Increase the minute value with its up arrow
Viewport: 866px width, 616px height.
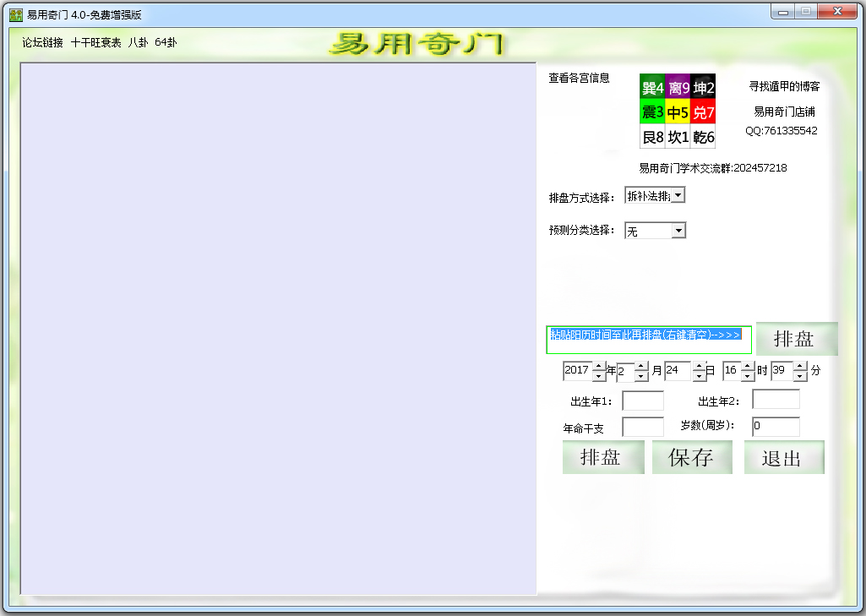(x=800, y=366)
